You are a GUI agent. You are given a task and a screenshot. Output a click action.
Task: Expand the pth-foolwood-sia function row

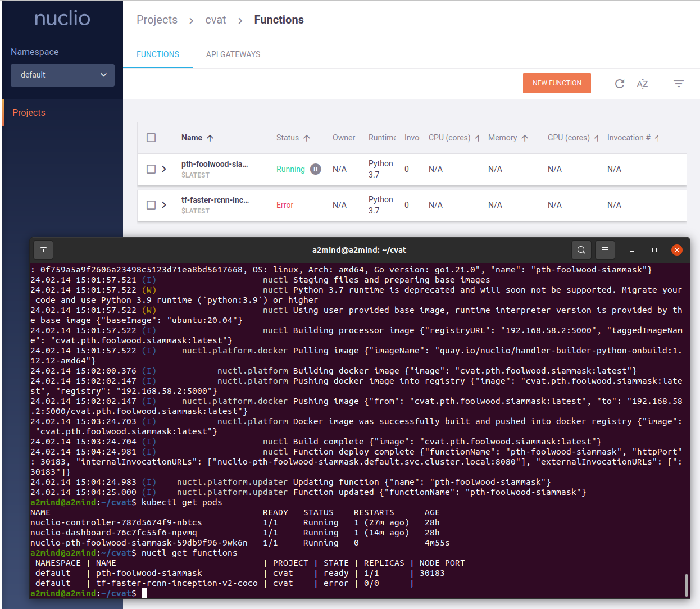[164, 169]
